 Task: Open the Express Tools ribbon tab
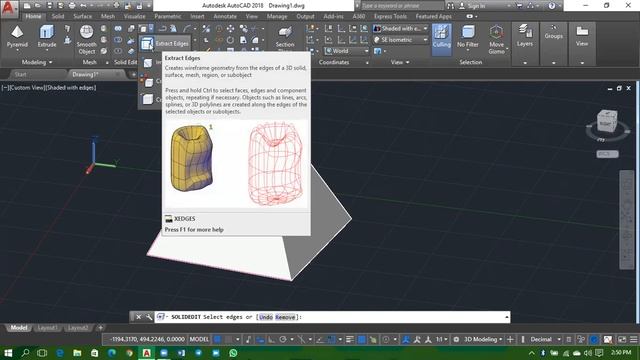(x=390, y=16)
